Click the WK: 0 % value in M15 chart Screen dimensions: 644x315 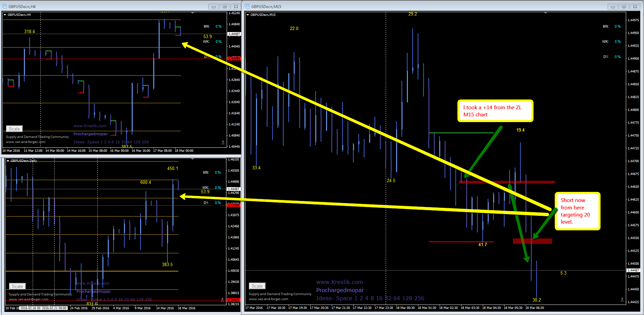click(618, 41)
